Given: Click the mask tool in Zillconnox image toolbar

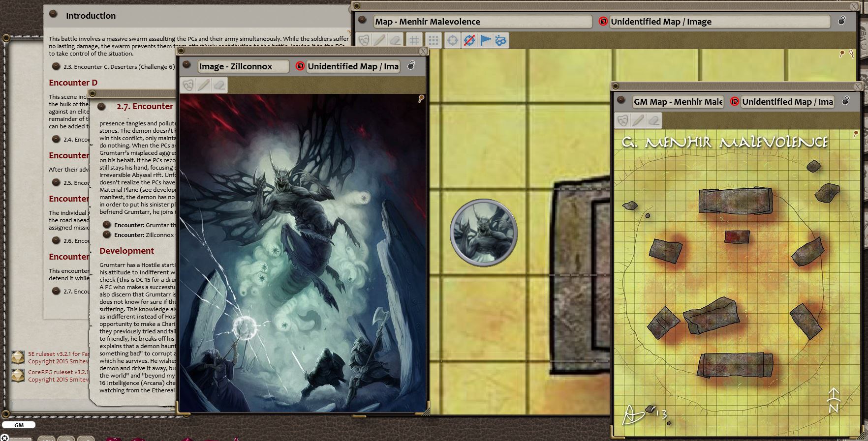Looking at the screenshot, I should 188,85.
